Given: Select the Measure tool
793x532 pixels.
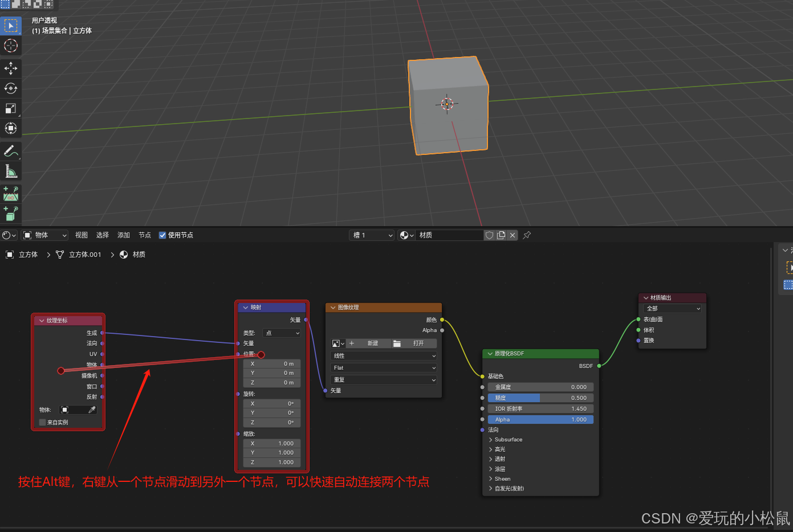Looking at the screenshot, I should click(x=11, y=171).
